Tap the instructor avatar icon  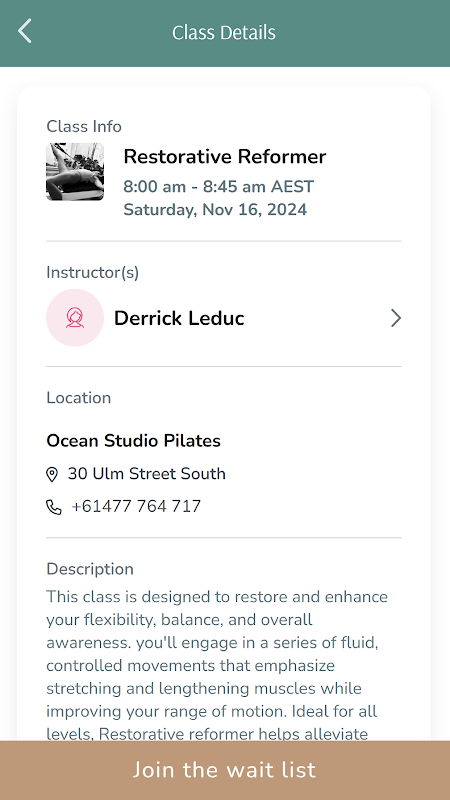point(75,318)
